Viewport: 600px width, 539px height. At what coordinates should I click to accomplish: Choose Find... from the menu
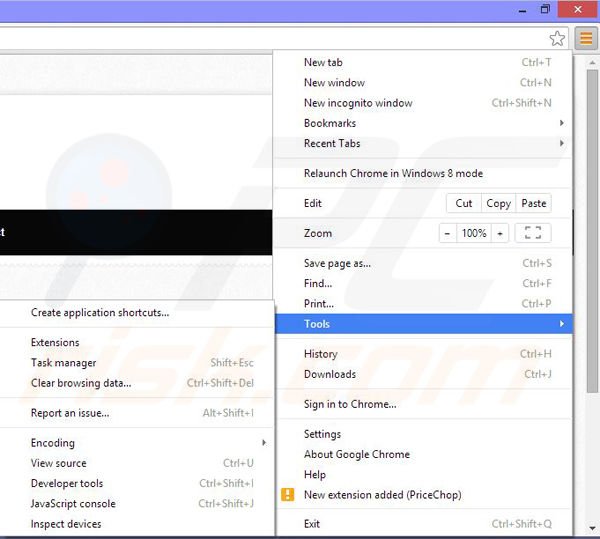424,283
